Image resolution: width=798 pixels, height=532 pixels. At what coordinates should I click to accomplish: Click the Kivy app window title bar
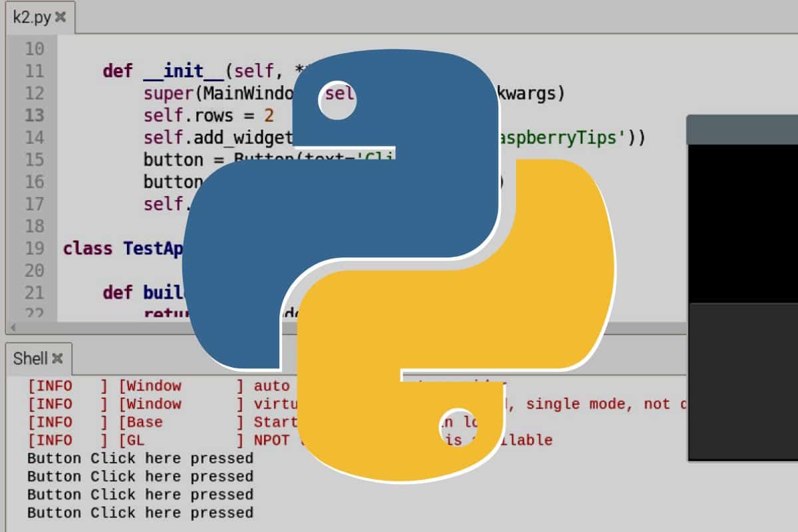click(742, 130)
